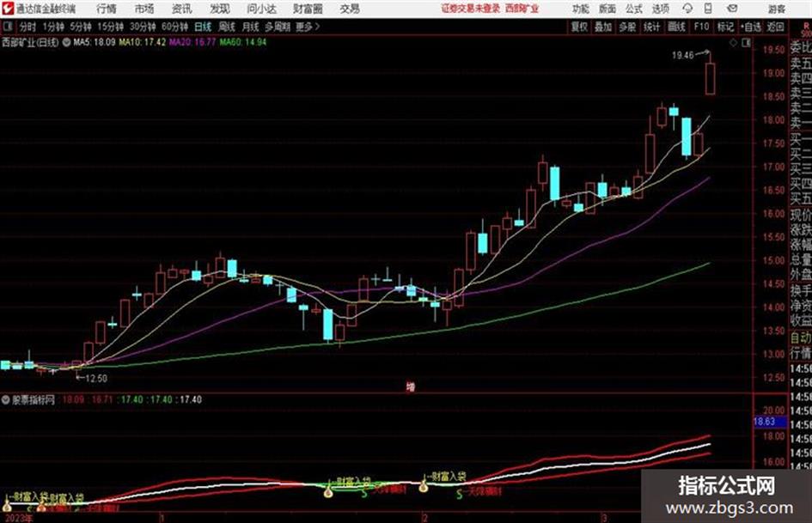812x523 pixels.
Task: Select the 日线 daily period
Action: [x=203, y=27]
